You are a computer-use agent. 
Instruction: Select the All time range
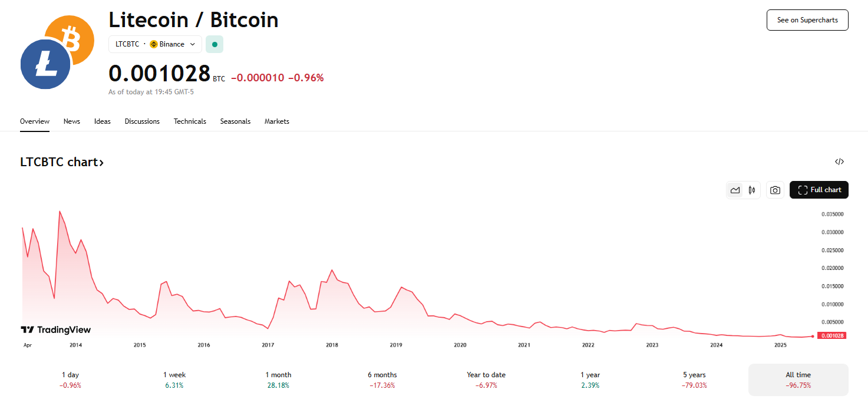[x=798, y=380]
